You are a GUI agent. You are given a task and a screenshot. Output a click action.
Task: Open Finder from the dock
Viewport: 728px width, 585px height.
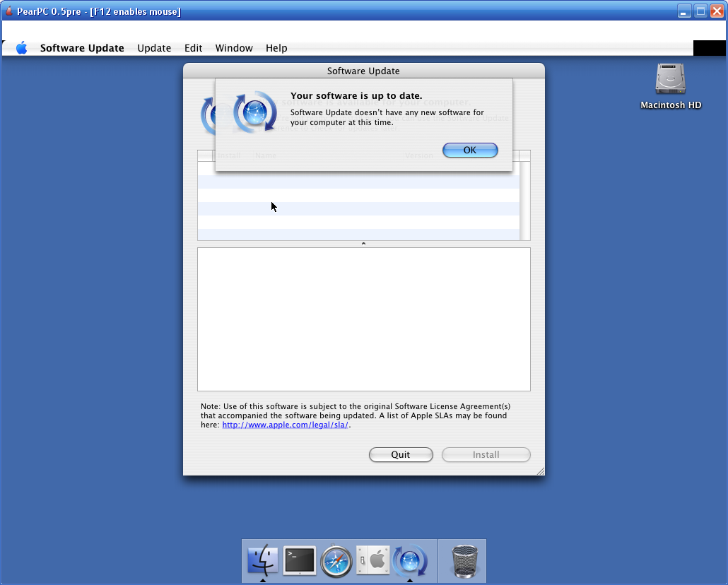tap(263, 561)
